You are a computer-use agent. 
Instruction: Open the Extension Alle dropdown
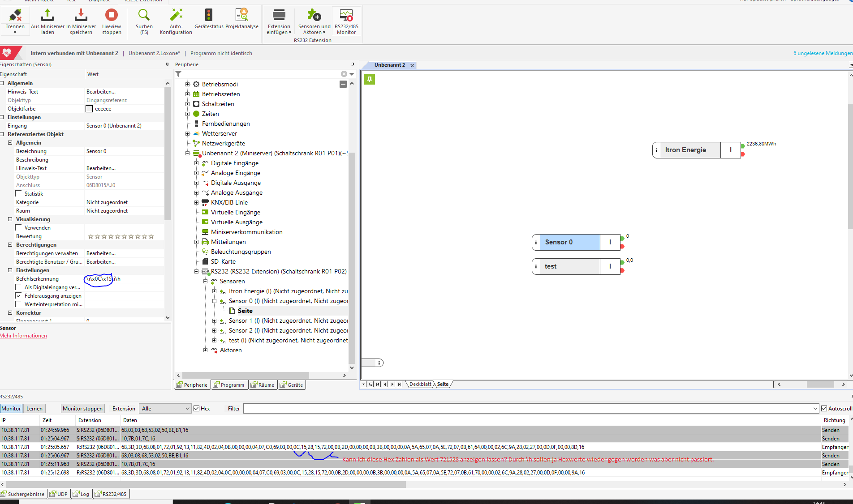coord(166,409)
